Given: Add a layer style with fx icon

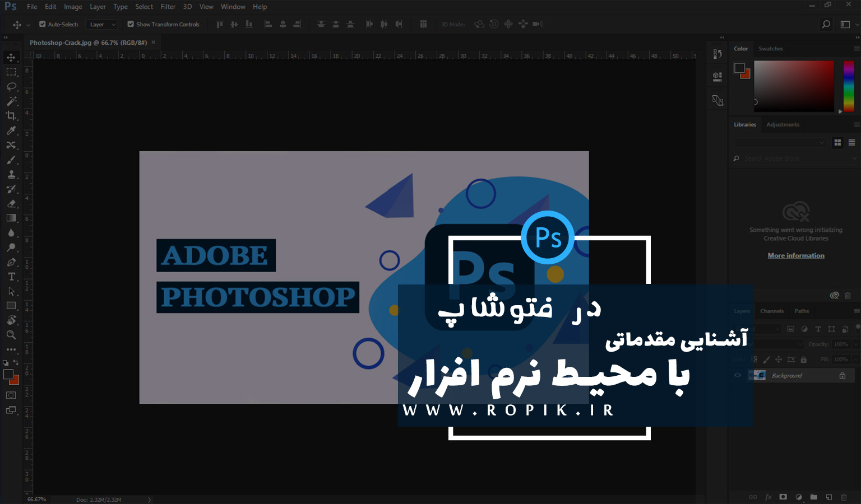Looking at the screenshot, I should (x=769, y=497).
